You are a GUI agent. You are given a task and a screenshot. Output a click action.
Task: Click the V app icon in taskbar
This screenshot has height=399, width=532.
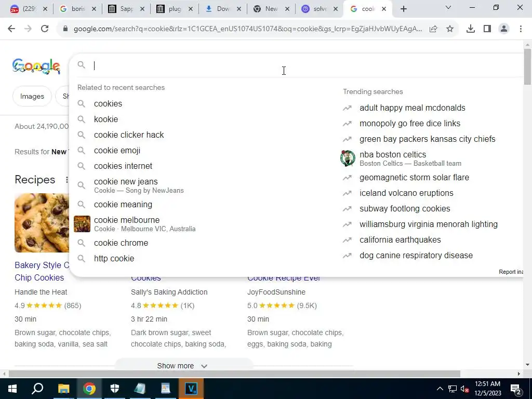point(191,389)
